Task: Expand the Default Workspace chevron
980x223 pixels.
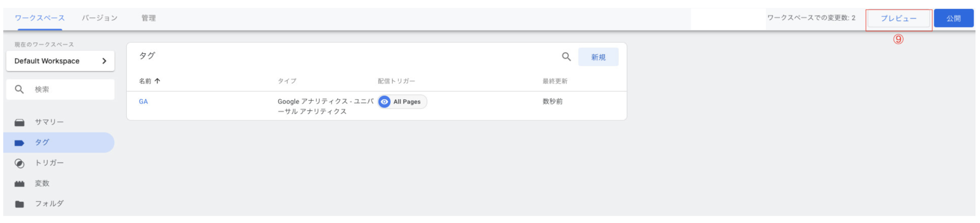Action: [x=104, y=61]
